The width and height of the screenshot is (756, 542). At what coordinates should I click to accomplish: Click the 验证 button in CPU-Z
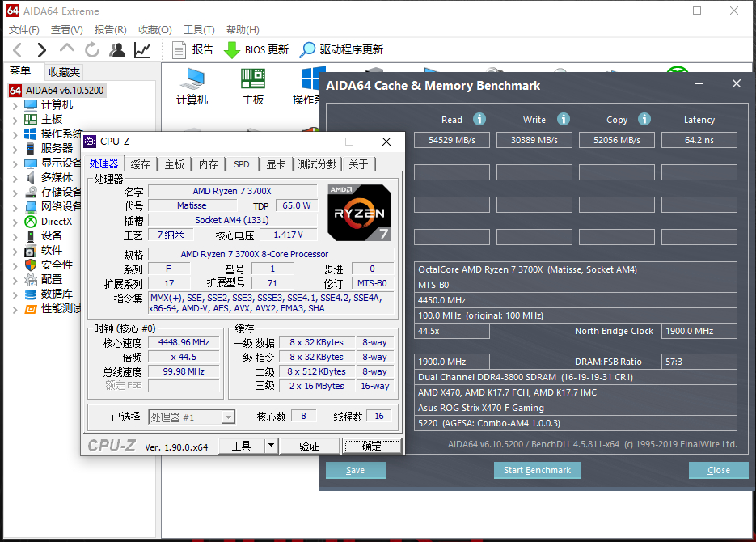coord(309,446)
